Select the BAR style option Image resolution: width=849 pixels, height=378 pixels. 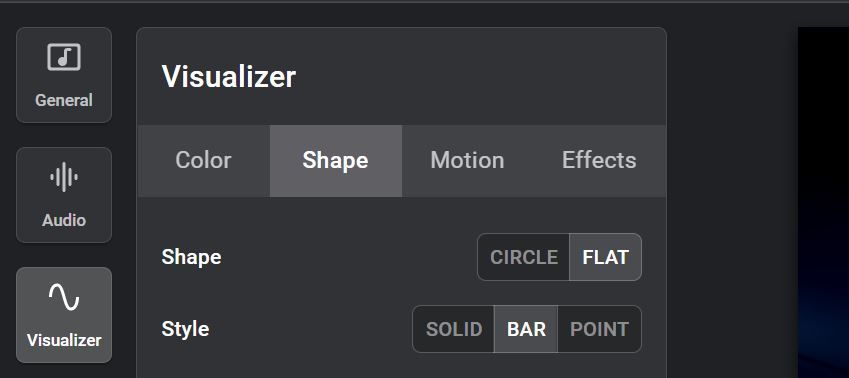tap(526, 329)
